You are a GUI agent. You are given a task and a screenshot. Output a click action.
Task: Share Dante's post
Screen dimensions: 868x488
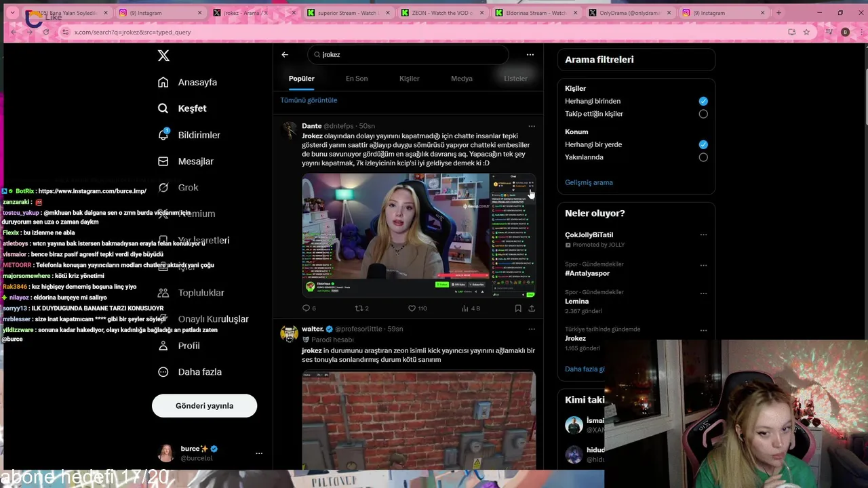(x=532, y=308)
